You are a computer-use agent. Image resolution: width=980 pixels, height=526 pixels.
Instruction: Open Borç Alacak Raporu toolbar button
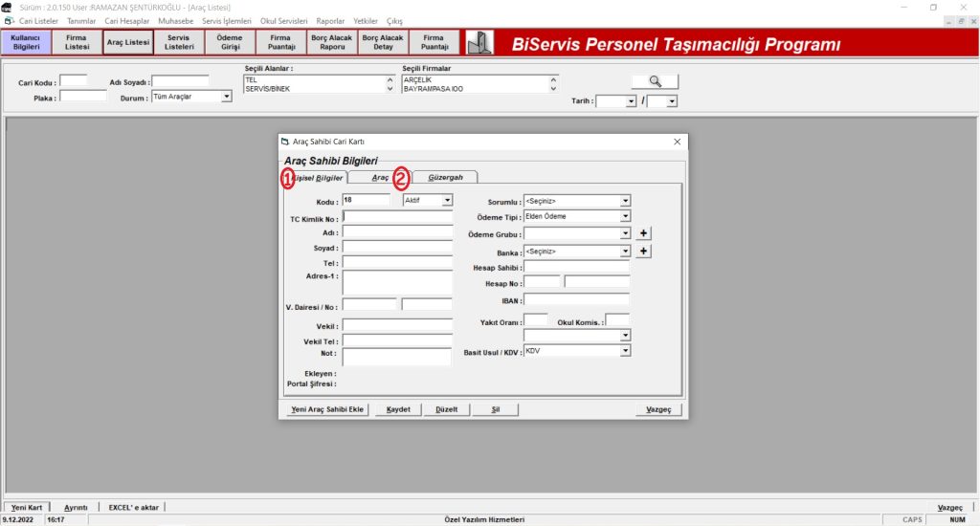pyautogui.click(x=332, y=42)
